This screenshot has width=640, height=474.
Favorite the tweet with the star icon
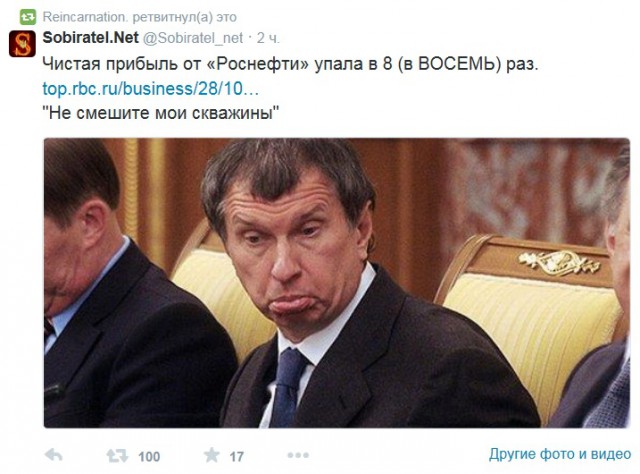212,454
